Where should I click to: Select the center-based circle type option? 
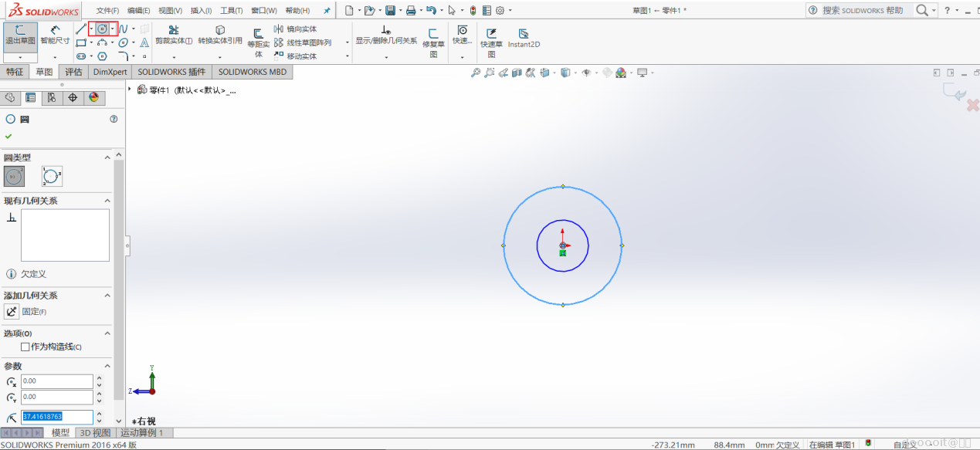tap(14, 176)
